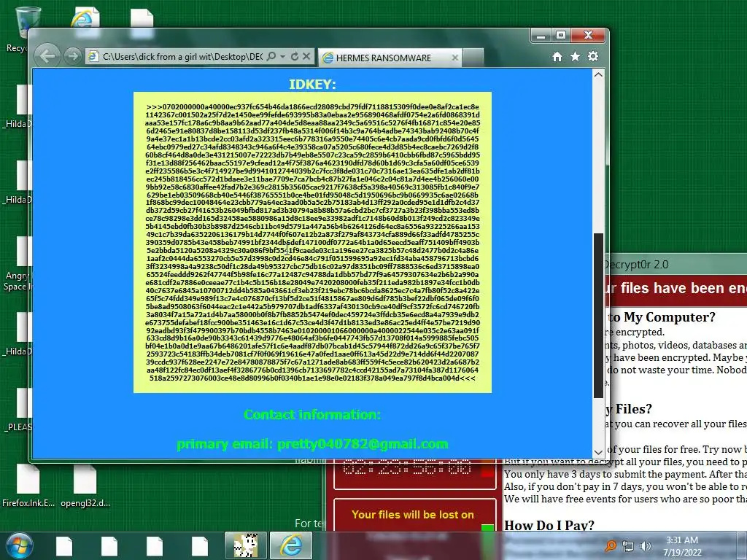
Task: Open the Windows Start button
Action: [x=19, y=545]
